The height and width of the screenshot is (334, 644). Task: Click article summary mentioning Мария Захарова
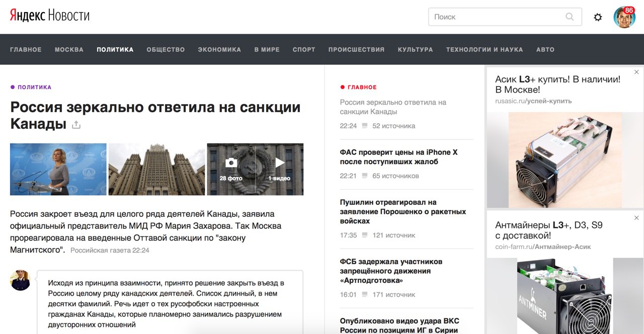pos(146,231)
